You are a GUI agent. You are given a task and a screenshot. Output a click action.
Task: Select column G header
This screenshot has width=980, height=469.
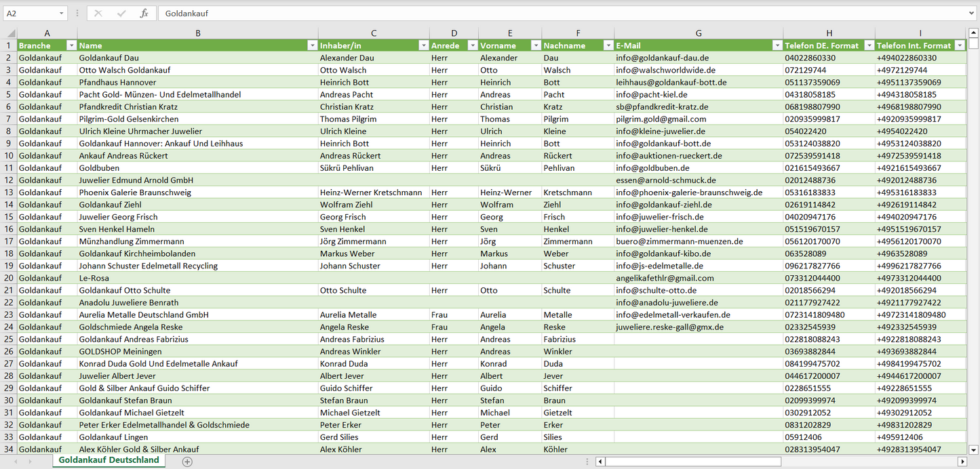pyautogui.click(x=699, y=33)
